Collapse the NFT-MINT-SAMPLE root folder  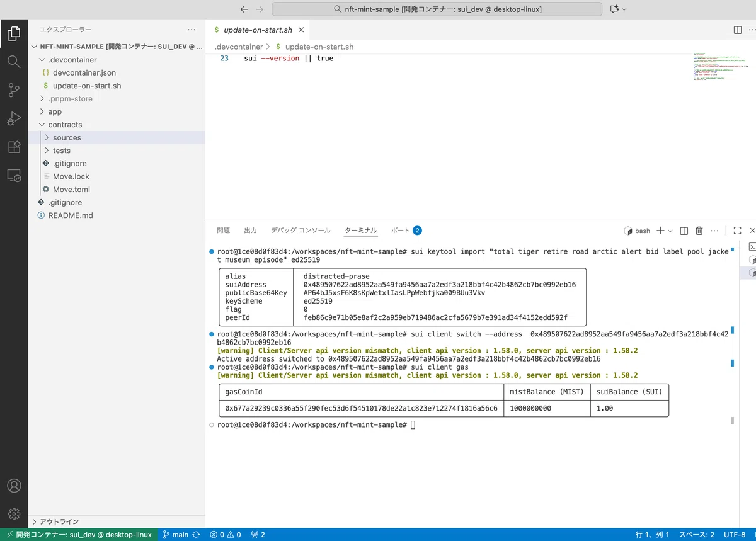(117, 47)
